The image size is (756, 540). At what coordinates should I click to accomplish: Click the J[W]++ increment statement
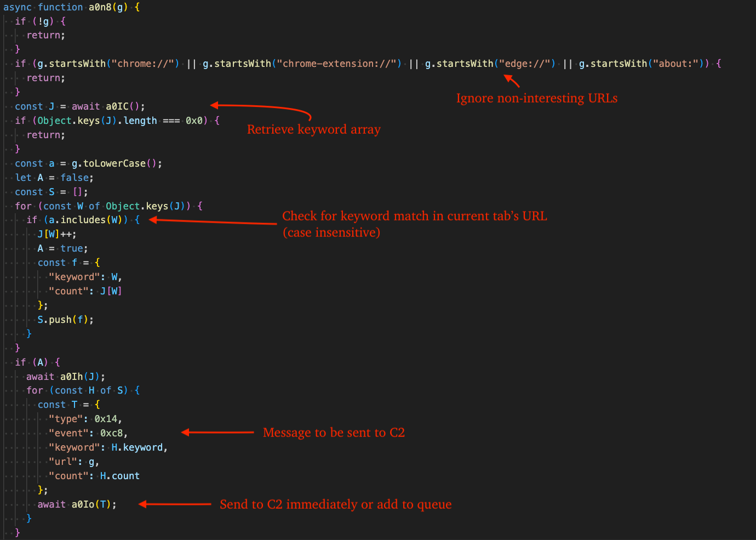[57, 234]
